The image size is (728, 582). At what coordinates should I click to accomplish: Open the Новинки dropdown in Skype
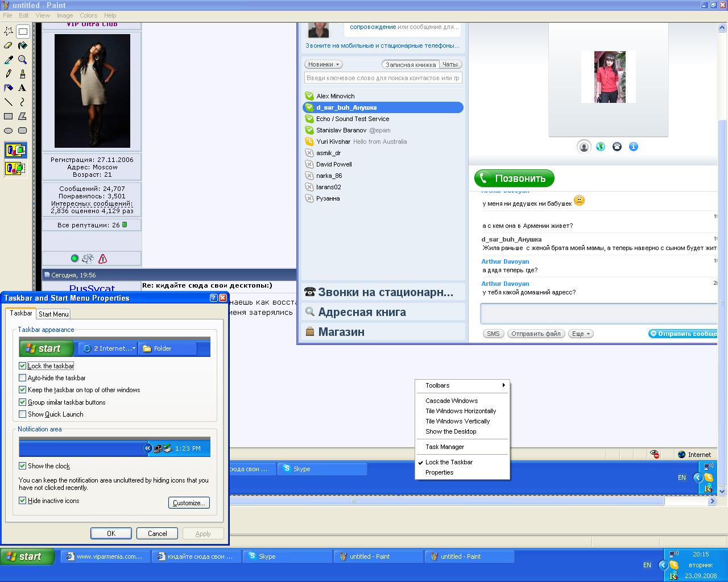pos(323,64)
